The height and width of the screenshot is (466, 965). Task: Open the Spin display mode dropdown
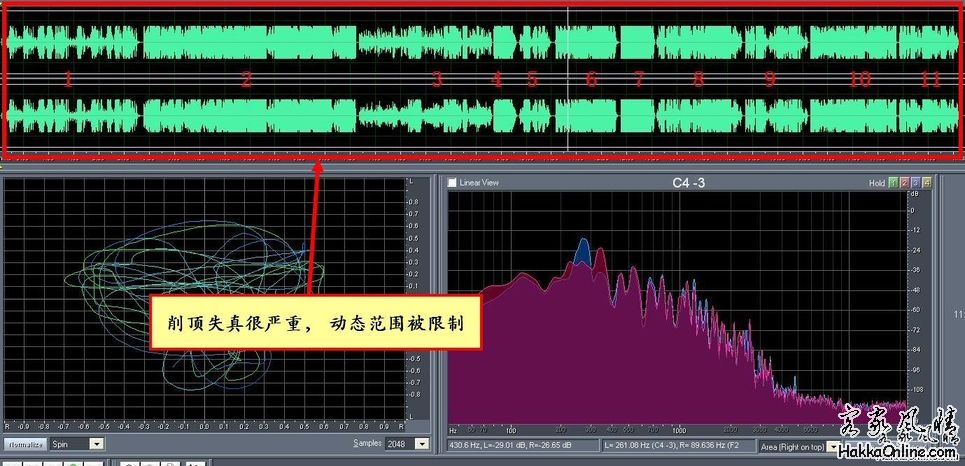point(96,443)
